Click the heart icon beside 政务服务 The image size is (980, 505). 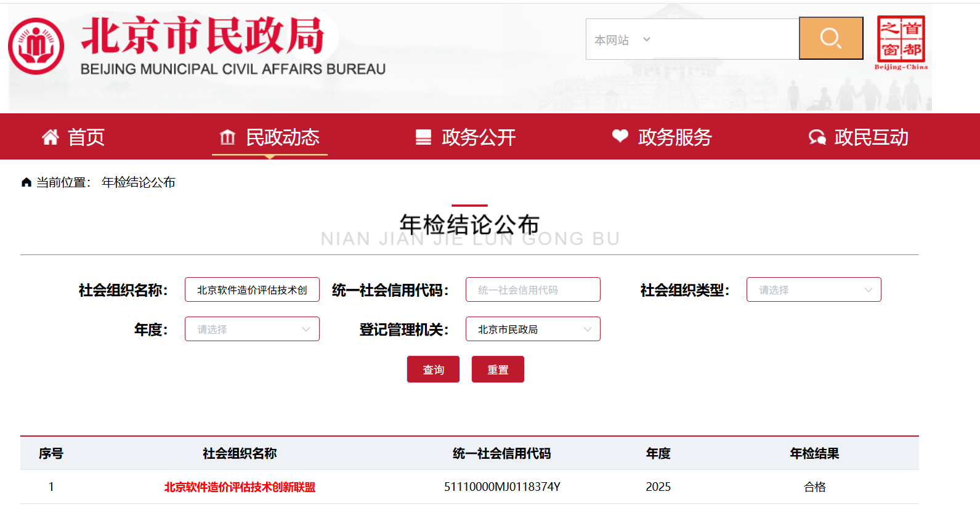click(x=620, y=136)
